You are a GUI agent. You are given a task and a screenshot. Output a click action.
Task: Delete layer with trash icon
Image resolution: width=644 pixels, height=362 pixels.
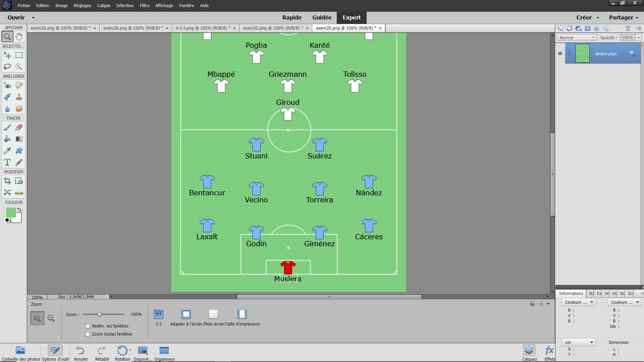(628, 28)
